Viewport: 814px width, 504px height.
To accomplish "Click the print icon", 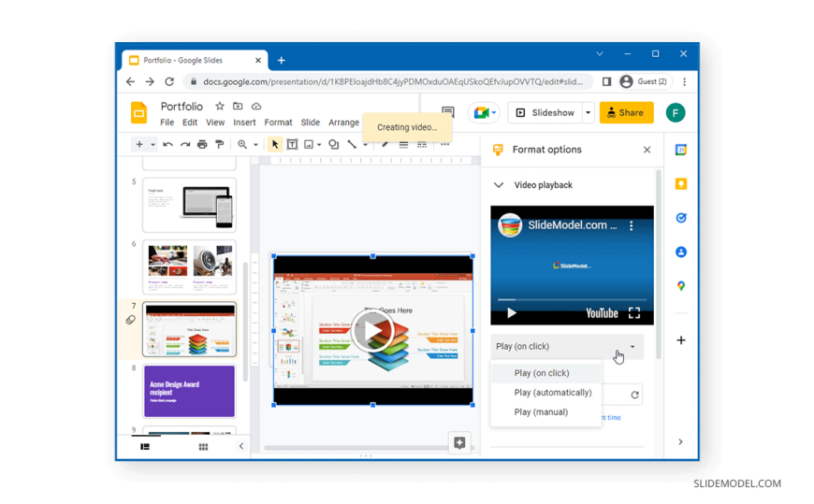I will (202, 144).
